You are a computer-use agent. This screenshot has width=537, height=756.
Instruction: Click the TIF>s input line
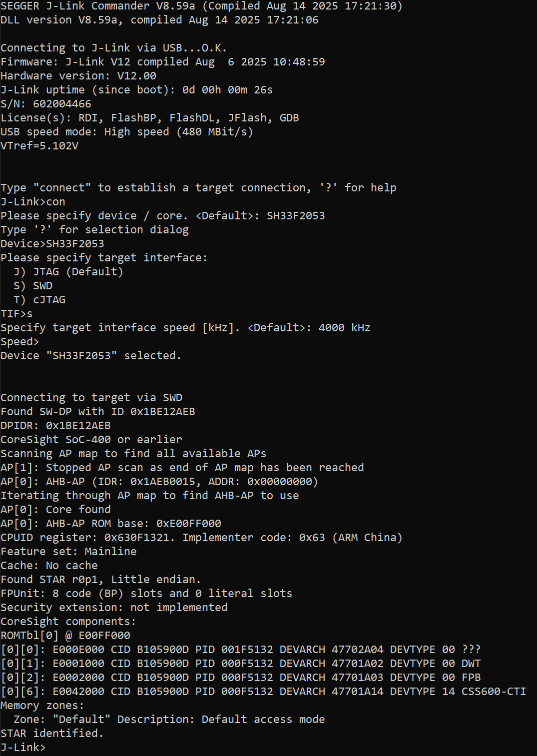[x=16, y=313]
